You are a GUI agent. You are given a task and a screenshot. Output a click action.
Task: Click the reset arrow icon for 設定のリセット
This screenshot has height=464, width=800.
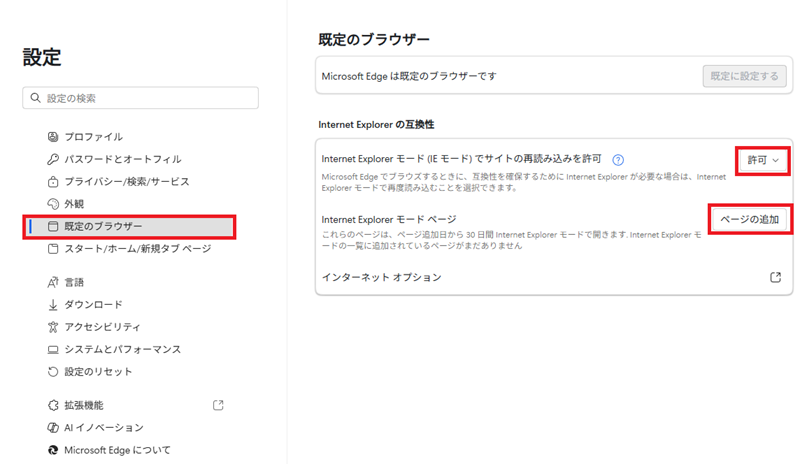pyautogui.click(x=53, y=372)
